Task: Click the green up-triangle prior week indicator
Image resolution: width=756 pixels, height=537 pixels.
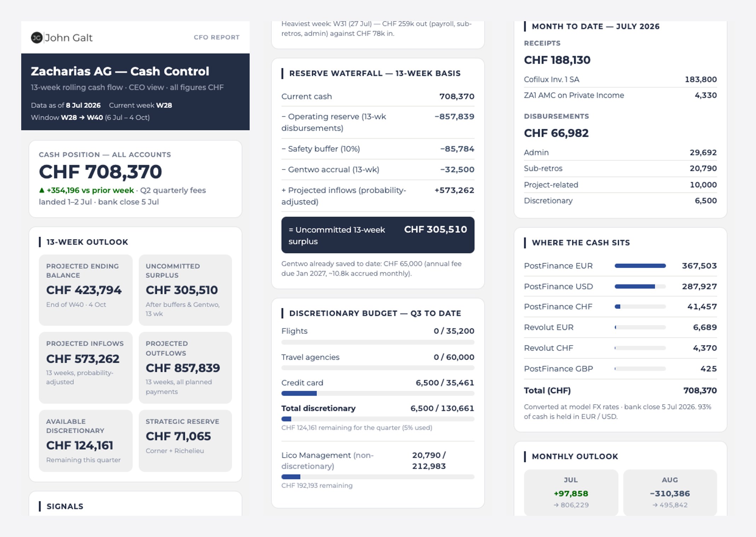Action: click(42, 190)
